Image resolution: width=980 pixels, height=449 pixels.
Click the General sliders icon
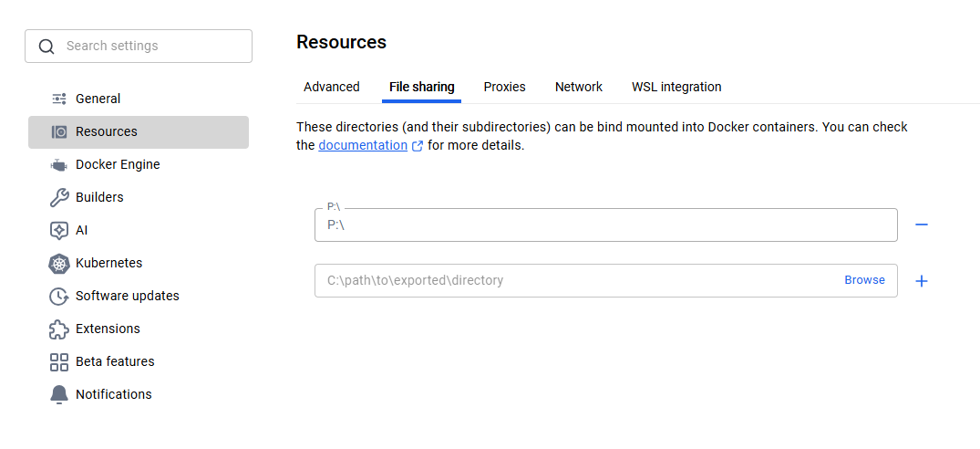coord(58,99)
